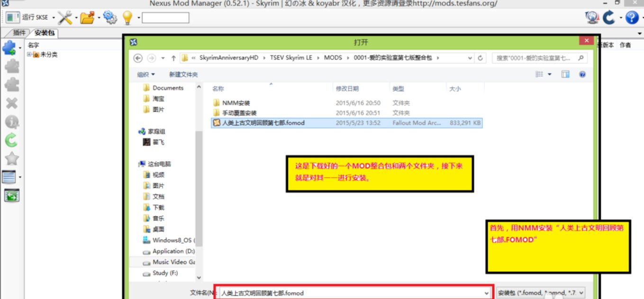The image size is (644, 299).
Task: Delete the selected mod with the X icon
Action: (11, 102)
